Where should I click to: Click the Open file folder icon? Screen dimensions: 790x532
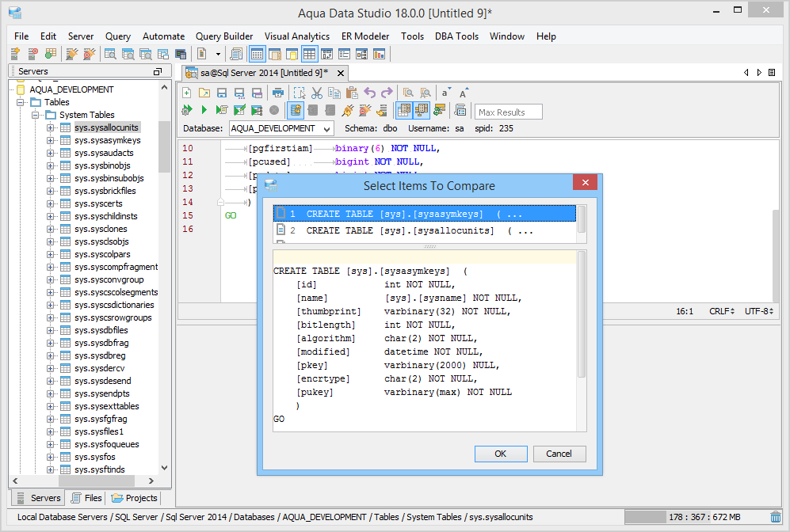pos(204,93)
